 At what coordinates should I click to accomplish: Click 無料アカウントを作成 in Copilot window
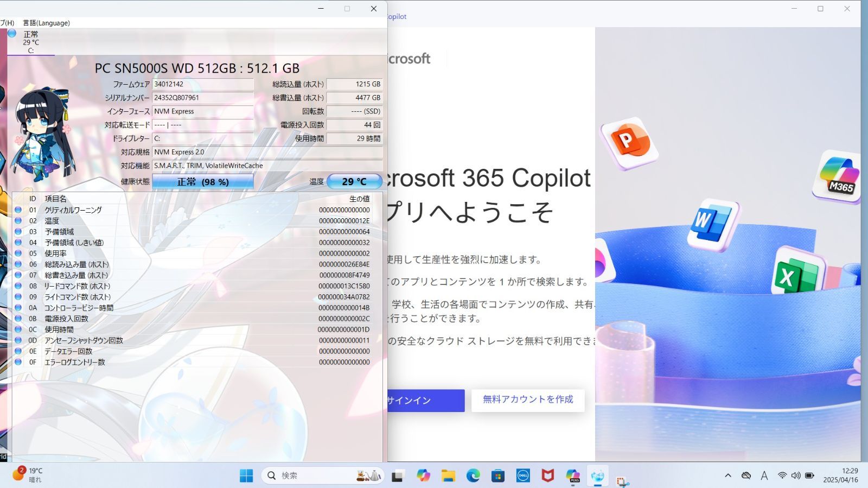click(x=528, y=400)
